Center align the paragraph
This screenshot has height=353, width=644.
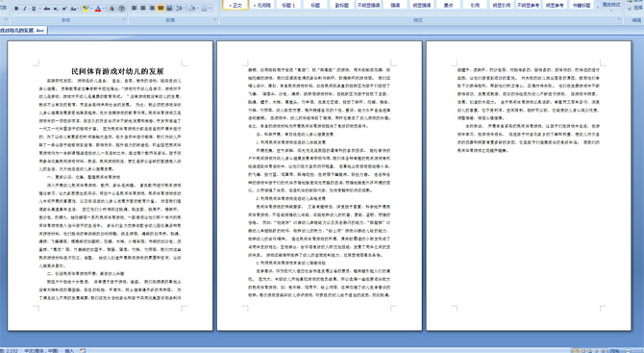[143, 9]
